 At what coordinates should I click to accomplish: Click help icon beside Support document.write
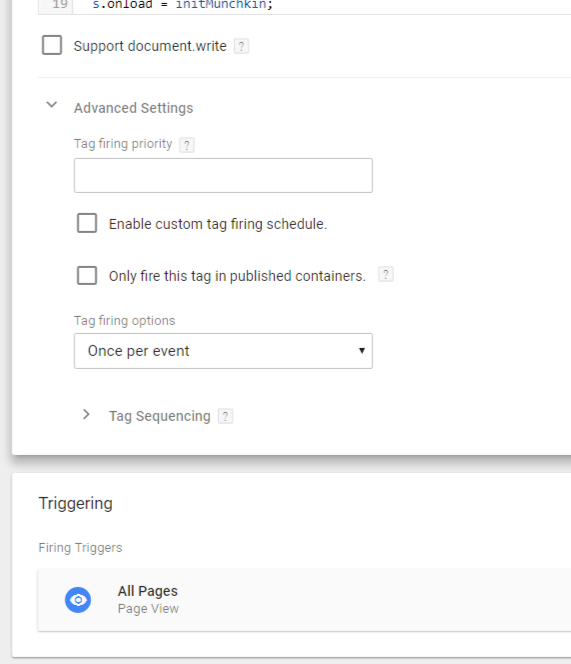pos(241,46)
